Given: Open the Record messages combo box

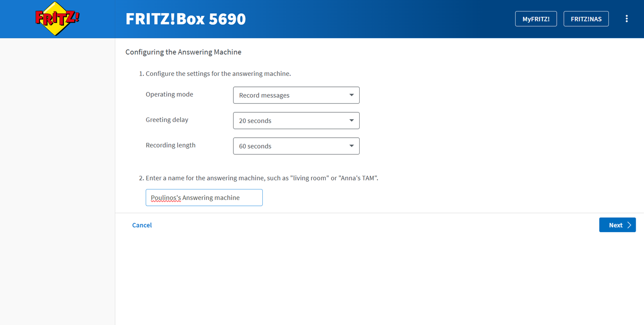Looking at the screenshot, I should pos(296,95).
